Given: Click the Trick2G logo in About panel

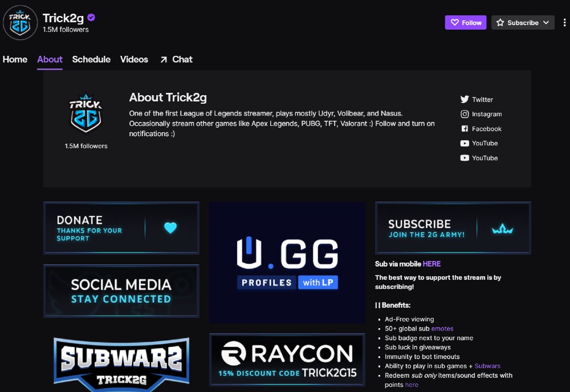Looking at the screenshot, I should click(x=86, y=113).
